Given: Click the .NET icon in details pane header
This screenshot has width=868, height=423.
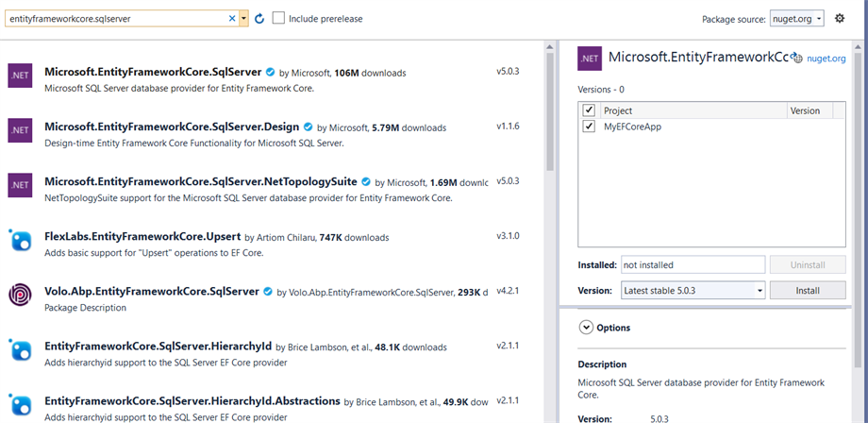Looking at the screenshot, I should [x=590, y=59].
